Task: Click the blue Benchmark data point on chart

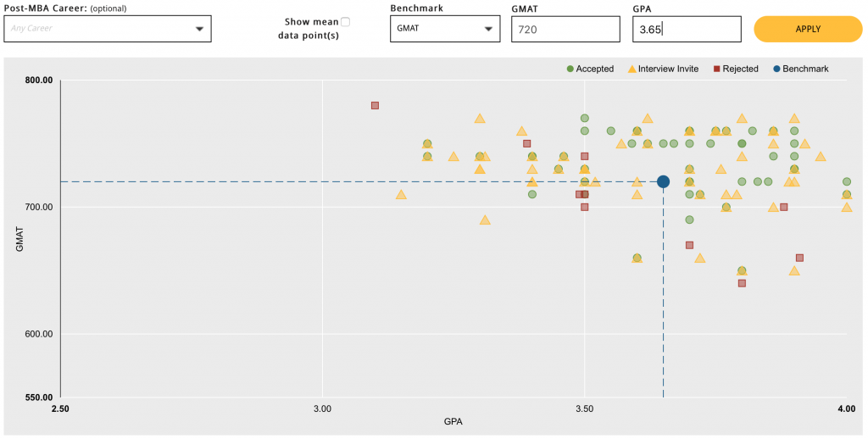Action: (x=663, y=181)
